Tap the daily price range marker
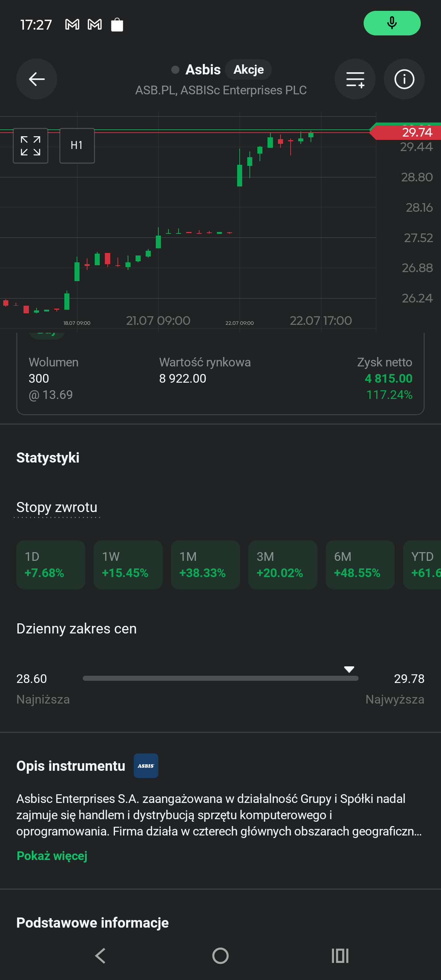Screen dimensions: 441x980 (x=349, y=670)
